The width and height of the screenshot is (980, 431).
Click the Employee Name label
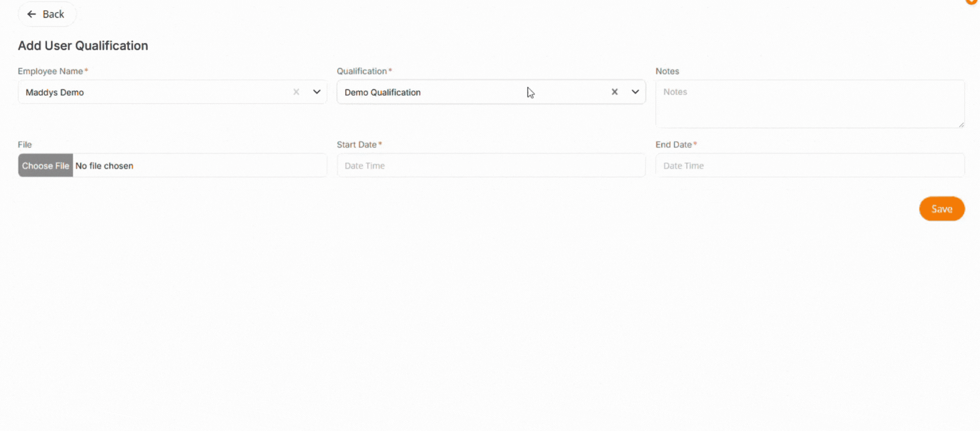tap(50, 71)
